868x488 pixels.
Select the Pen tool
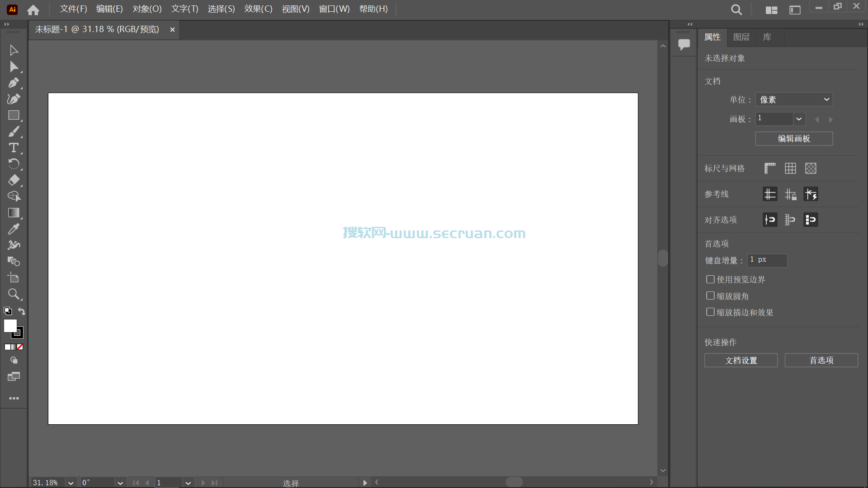point(14,83)
